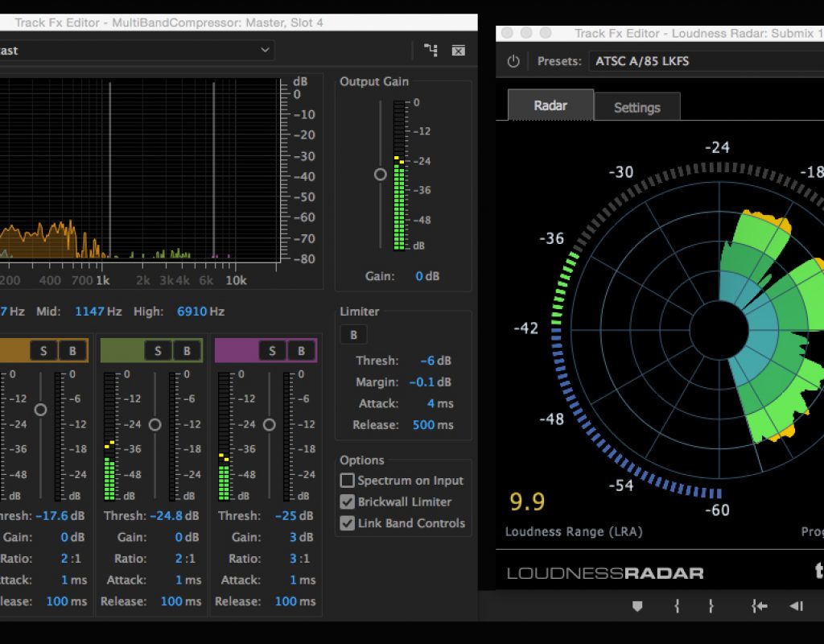
Task: Bypass the green band with its B button
Action: point(187,351)
